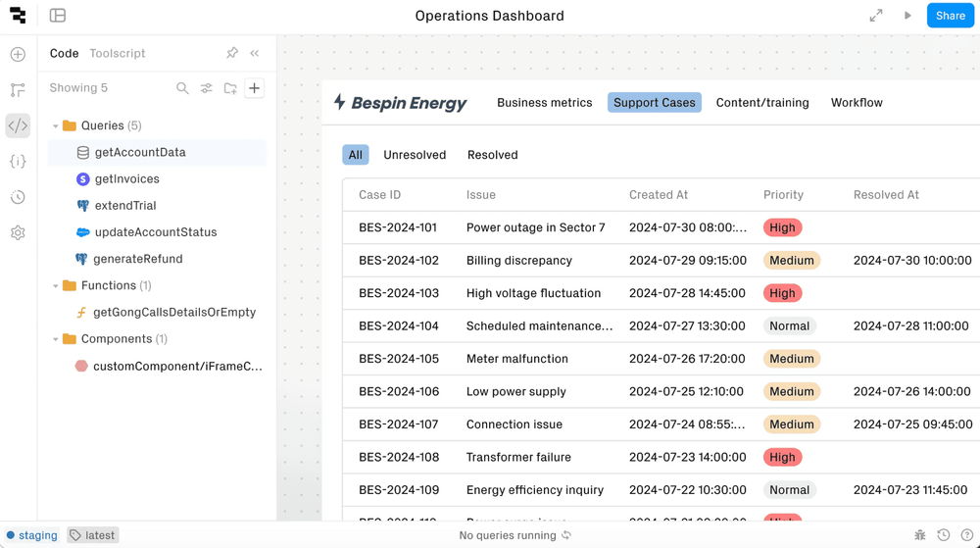Preview the app with the play icon
Screen dimensions: 980x548
[x=907, y=16]
